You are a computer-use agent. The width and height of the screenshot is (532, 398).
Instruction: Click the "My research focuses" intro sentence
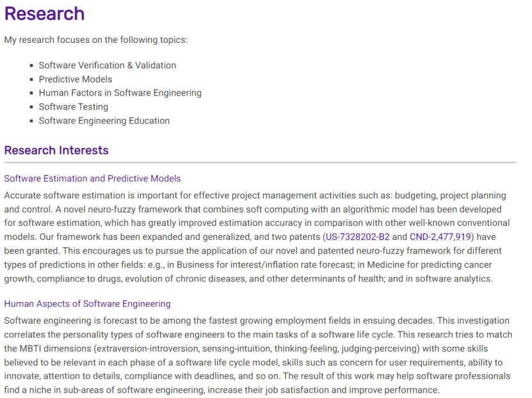95,40
